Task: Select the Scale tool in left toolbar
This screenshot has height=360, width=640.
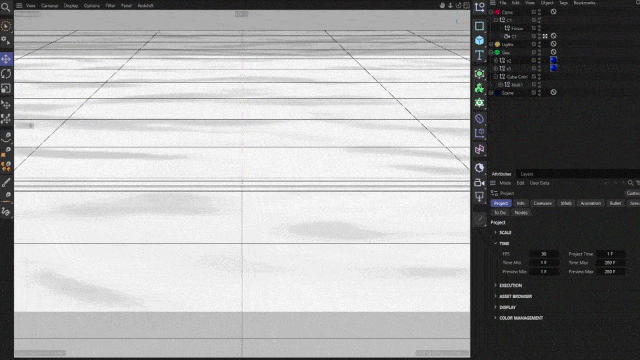Action: [x=6, y=89]
